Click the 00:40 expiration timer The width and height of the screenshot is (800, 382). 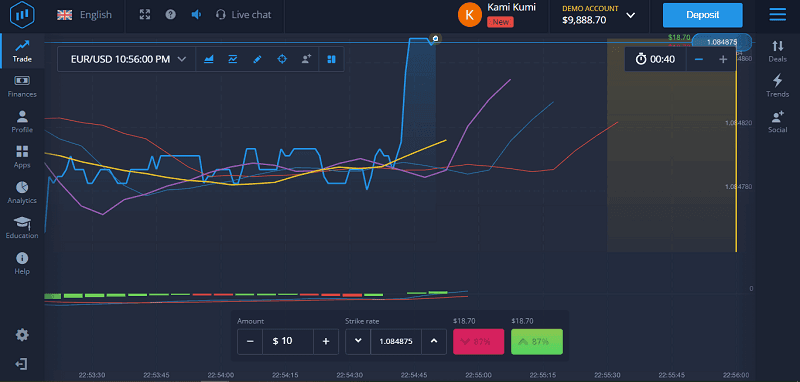coord(656,59)
